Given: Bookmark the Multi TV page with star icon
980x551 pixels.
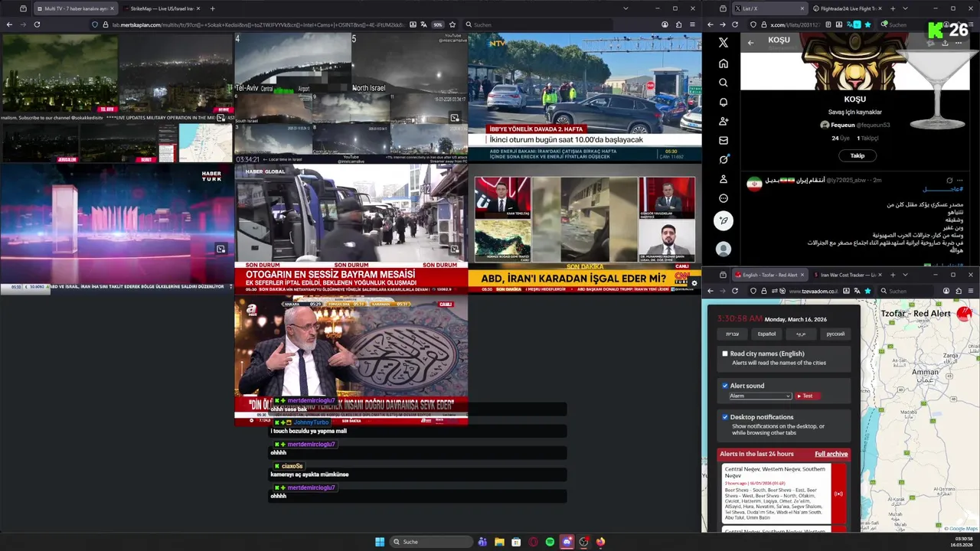Looking at the screenshot, I should 452,24.
